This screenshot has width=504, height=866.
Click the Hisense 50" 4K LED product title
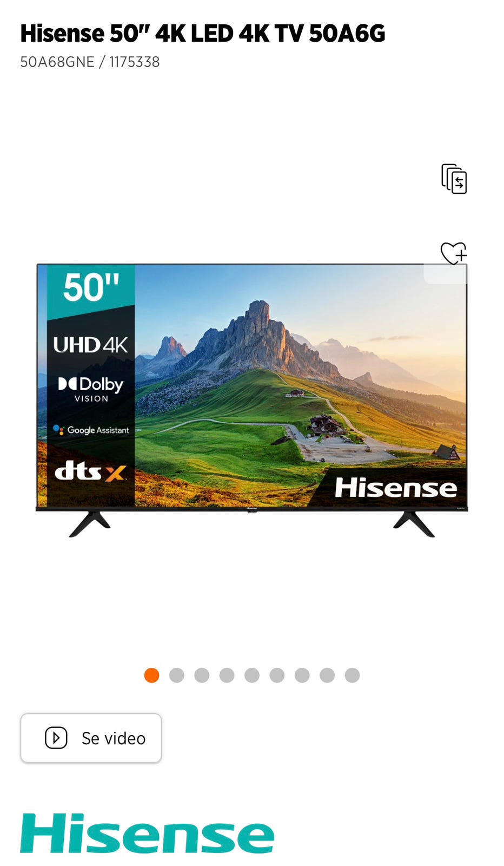click(203, 34)
